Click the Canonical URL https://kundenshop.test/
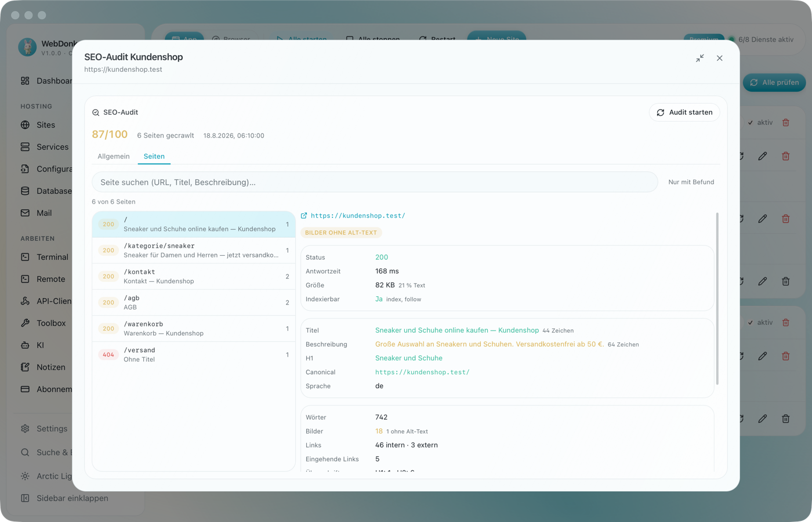 [x=422, y=372]
